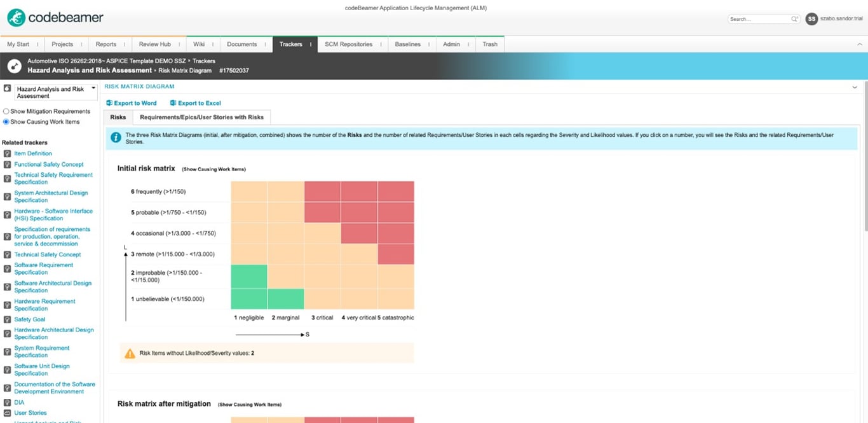Select Show Causing Work Items
The image size is (868, 423).
click(x=8, y=121)
